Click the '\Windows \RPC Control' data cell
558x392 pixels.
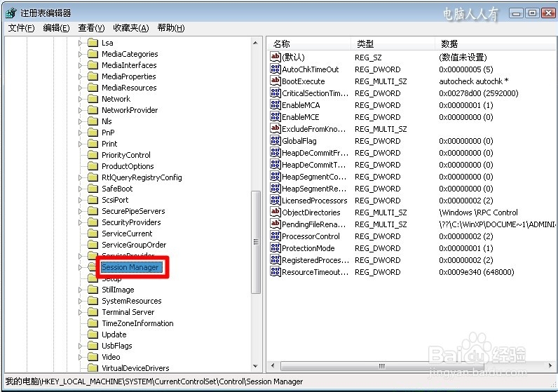[x=478, y=212]
